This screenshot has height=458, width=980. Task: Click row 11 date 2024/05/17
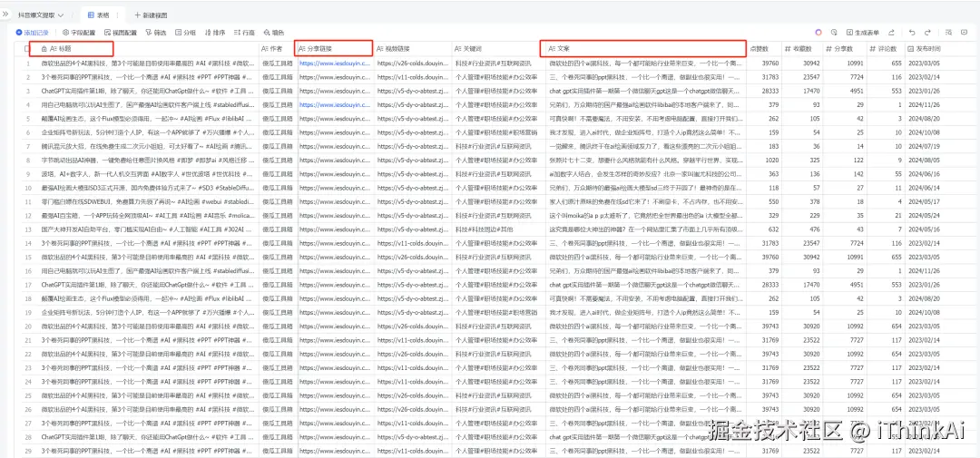pyautogui.click(x=923, y=200)
